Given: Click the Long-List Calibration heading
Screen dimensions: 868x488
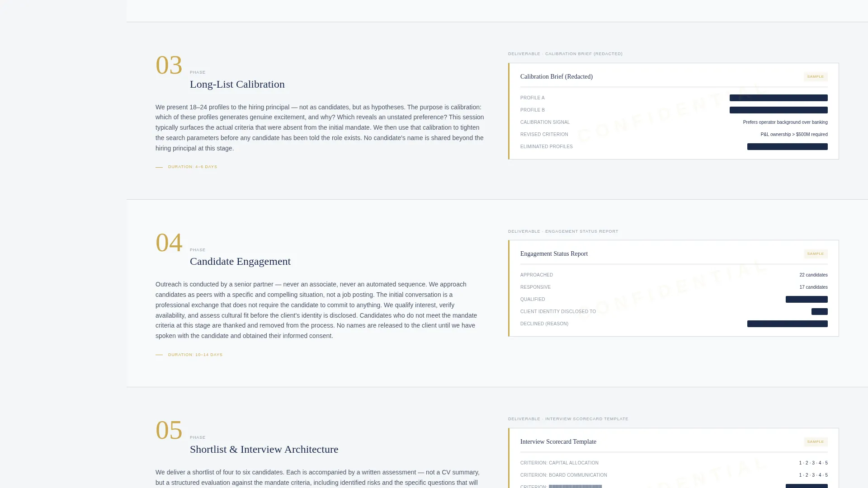Looking at the screenshot, I should point(237,84).
